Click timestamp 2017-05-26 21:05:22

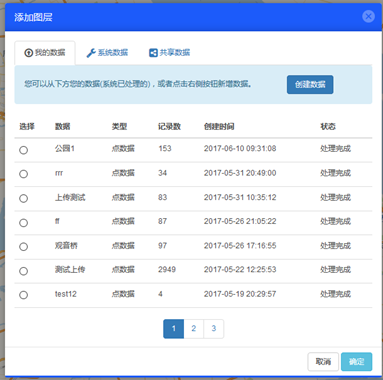click(240, 221)
